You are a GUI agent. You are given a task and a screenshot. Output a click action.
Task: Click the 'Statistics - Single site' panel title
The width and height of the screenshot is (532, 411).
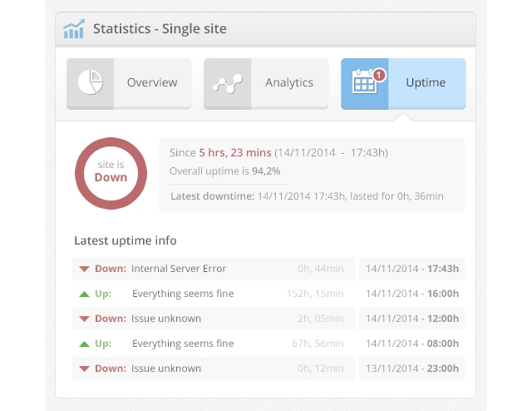point(160,29)
